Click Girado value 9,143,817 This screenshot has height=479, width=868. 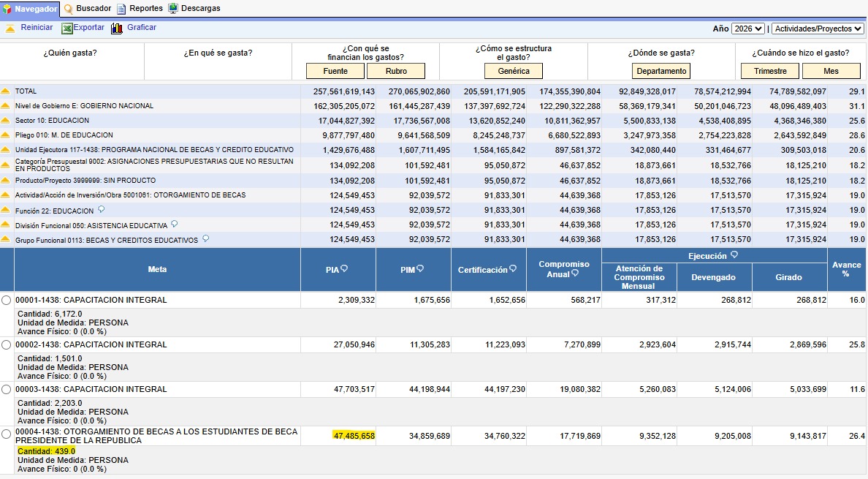click(x=808, y=436)
